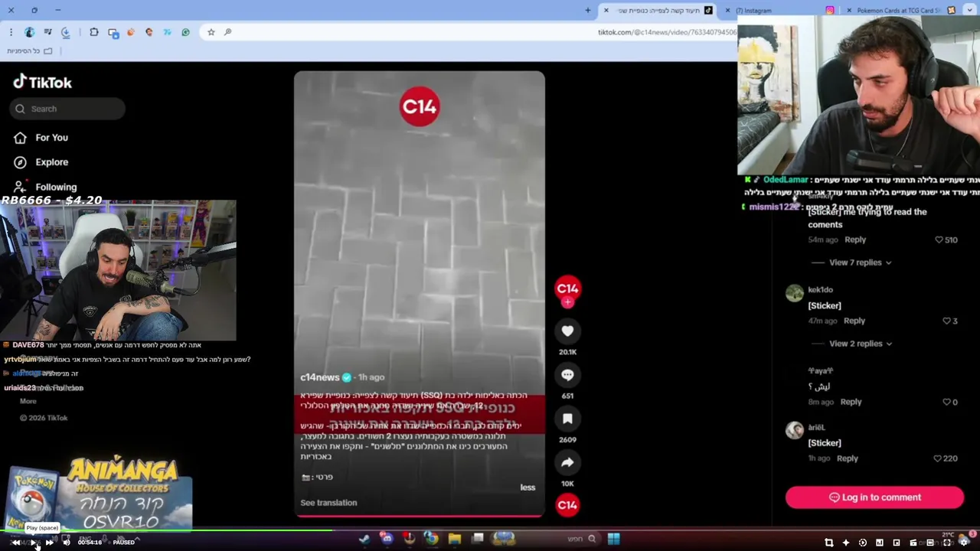Like the comment with 0 likes

[946, 402]
